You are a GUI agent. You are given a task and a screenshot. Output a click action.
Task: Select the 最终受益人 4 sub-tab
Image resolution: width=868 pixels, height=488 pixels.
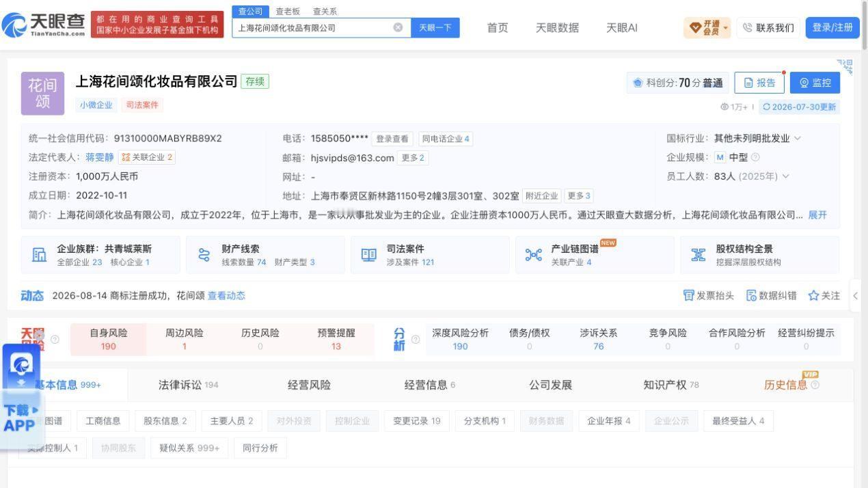739,421
